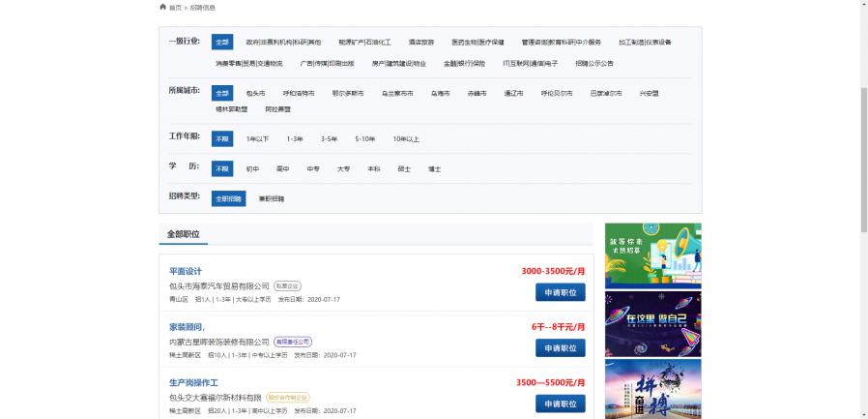This screenshot has height=419, width=868.
Task: Select 包头市 in the city filter
Action: pyautogui.click(x=256, y=94)
